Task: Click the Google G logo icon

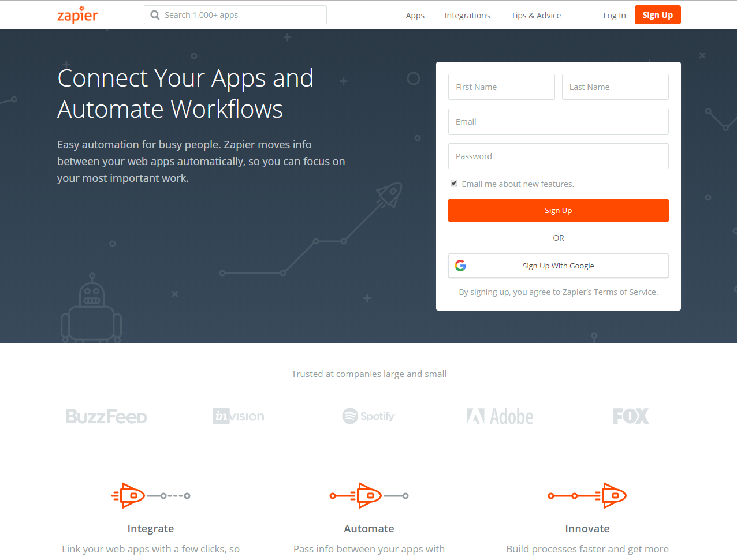Action: [460, 266]
